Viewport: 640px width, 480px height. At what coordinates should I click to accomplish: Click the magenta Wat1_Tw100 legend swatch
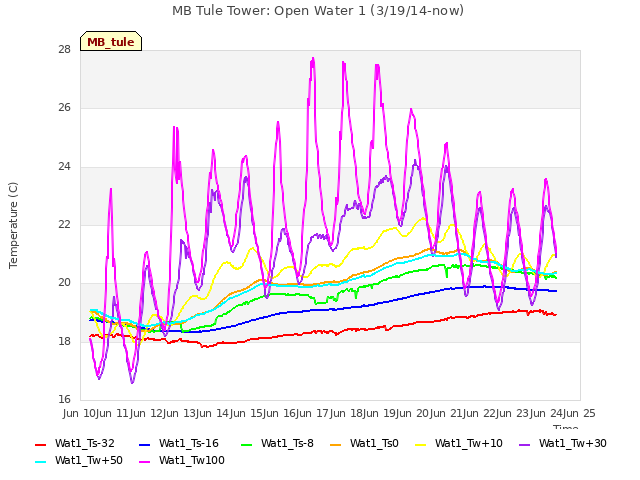144,462
